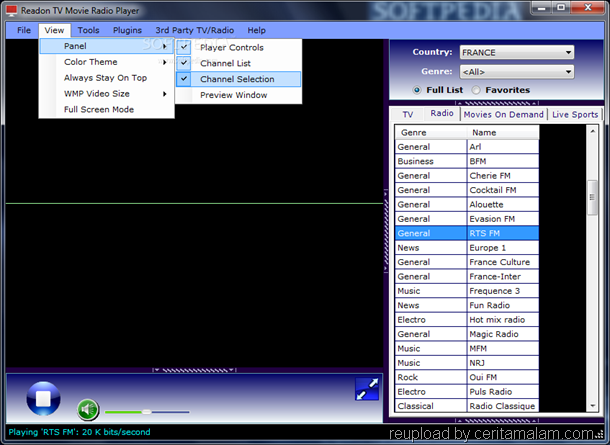Select the Oui FM station

click(503, 377)
